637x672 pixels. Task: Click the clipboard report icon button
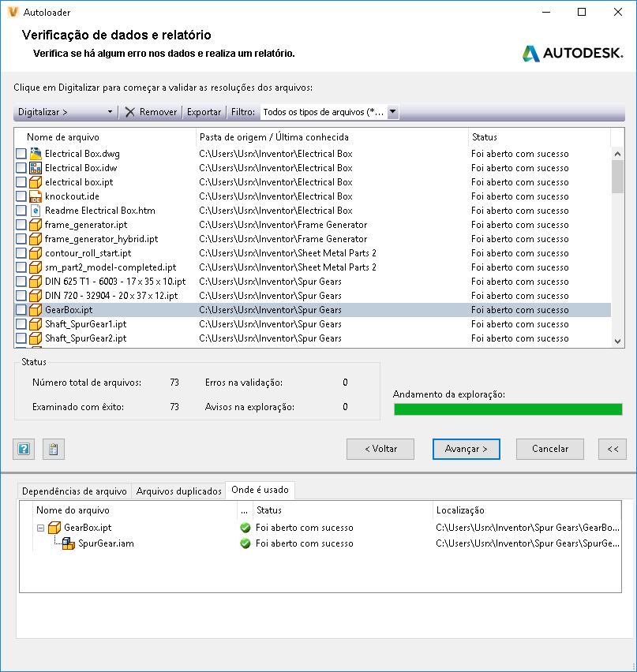(54, 449)
